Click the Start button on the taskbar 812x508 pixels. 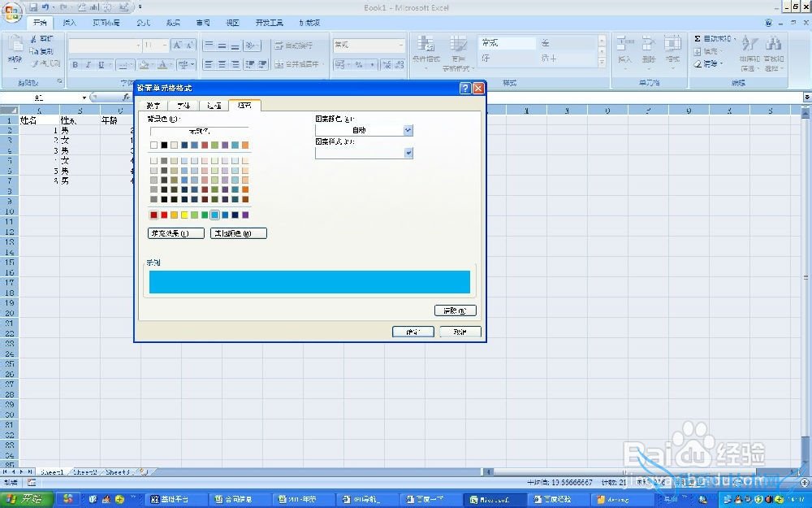click(x=26, y=499)
